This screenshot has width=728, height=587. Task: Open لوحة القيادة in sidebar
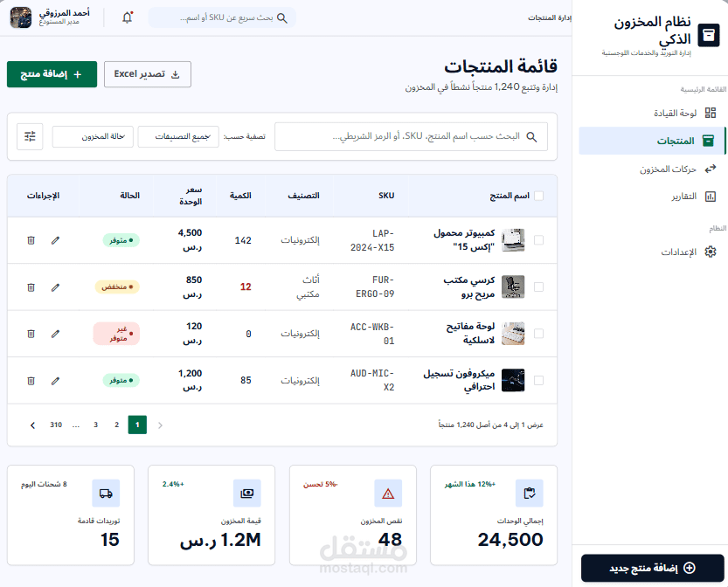(652, 113)
